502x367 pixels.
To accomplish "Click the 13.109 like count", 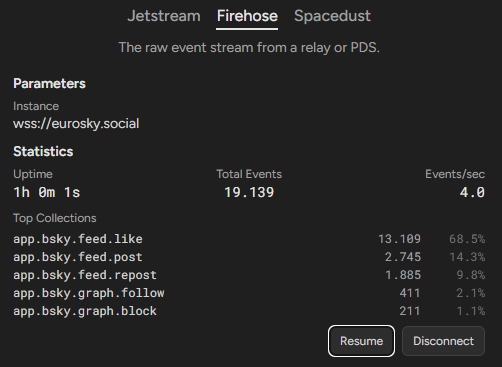I will pyautogui.click(x=399, y=239).
